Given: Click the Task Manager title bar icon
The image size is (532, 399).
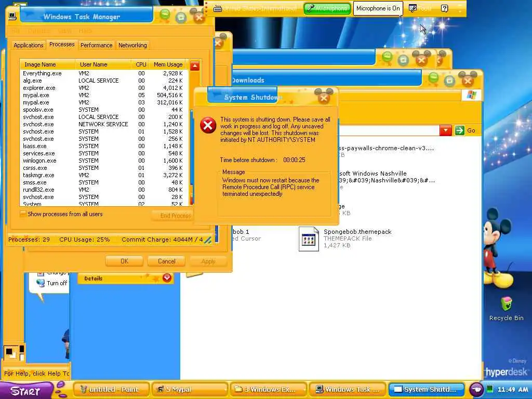Looking at the screenshot, I should click(12, 16).
